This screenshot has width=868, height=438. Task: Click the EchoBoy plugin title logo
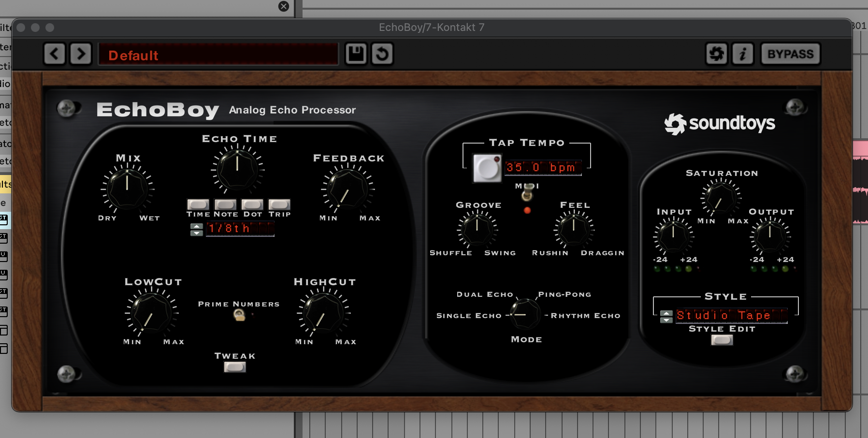158,110
